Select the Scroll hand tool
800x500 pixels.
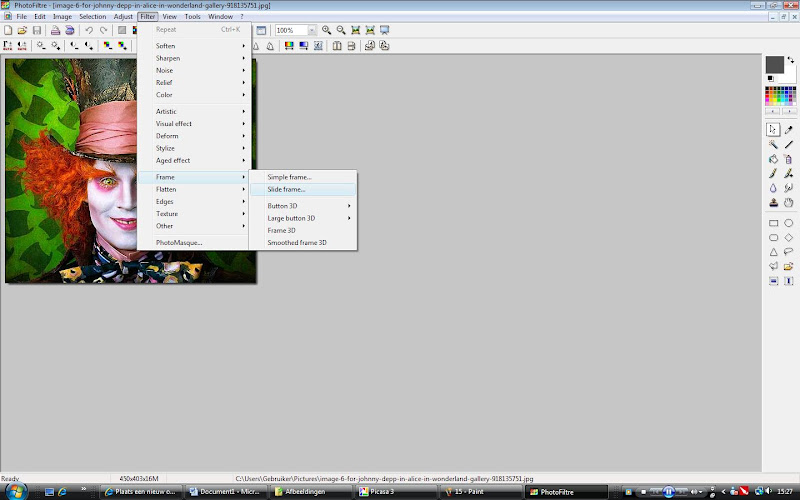coord(788,203)
